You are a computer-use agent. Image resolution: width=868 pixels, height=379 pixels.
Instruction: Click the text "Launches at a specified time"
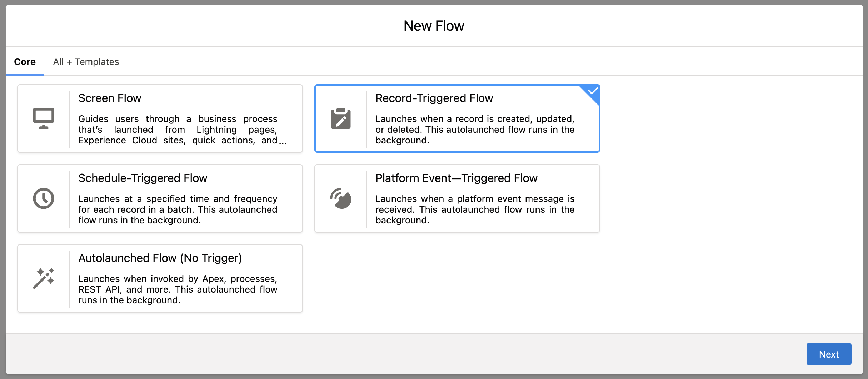point(178,209)
